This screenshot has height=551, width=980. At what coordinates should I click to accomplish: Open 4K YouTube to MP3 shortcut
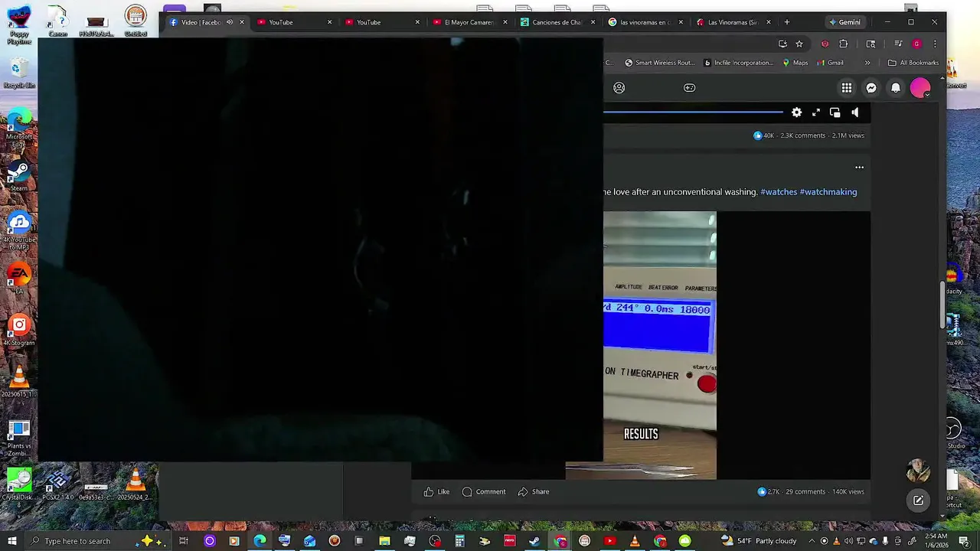click(x=19, y=232)
